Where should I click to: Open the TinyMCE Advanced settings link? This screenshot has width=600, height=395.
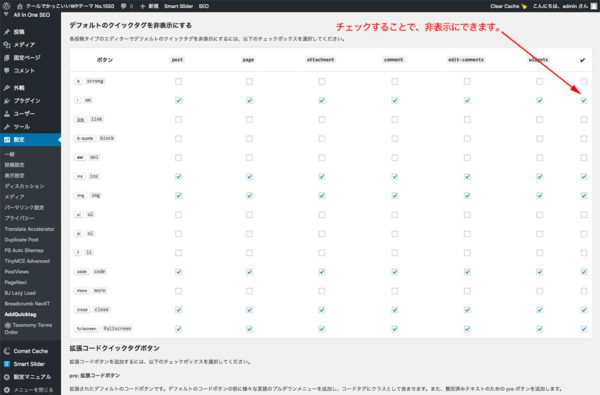(x=27, y=261)
